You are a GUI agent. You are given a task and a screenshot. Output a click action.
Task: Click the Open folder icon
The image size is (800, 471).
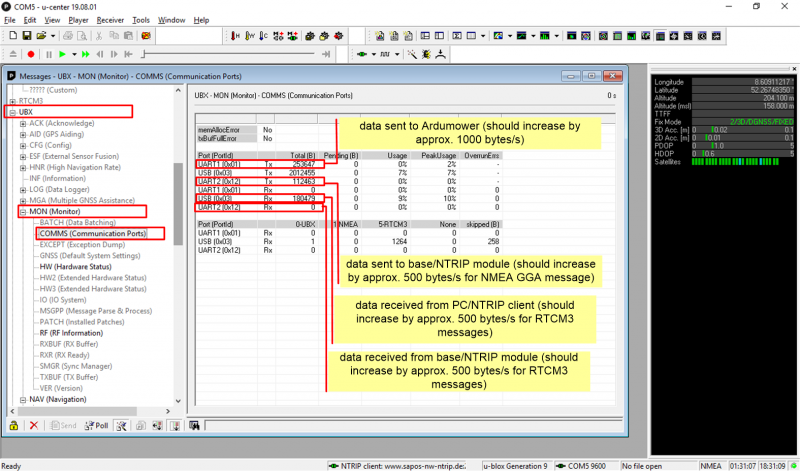[x=41, y=36]
